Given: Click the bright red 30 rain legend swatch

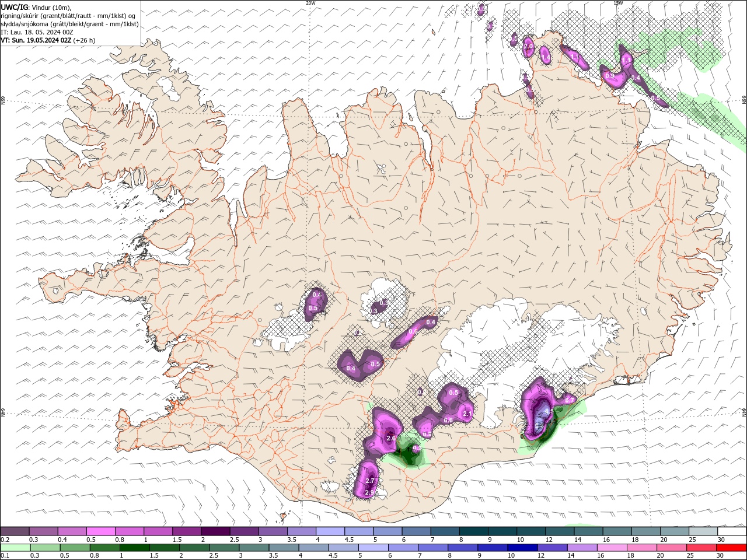Looking at the screenshot, I should pos(731,548).
